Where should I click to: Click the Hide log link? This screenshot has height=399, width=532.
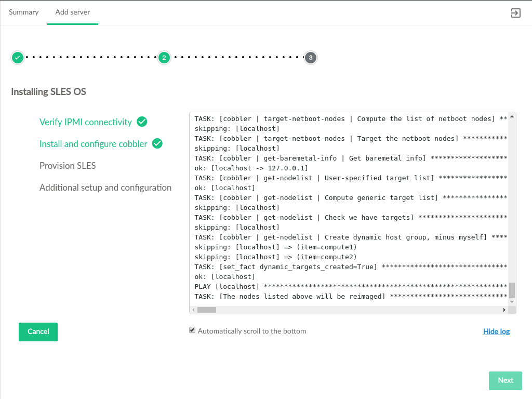pyautogui.click(x=496, y=331)
